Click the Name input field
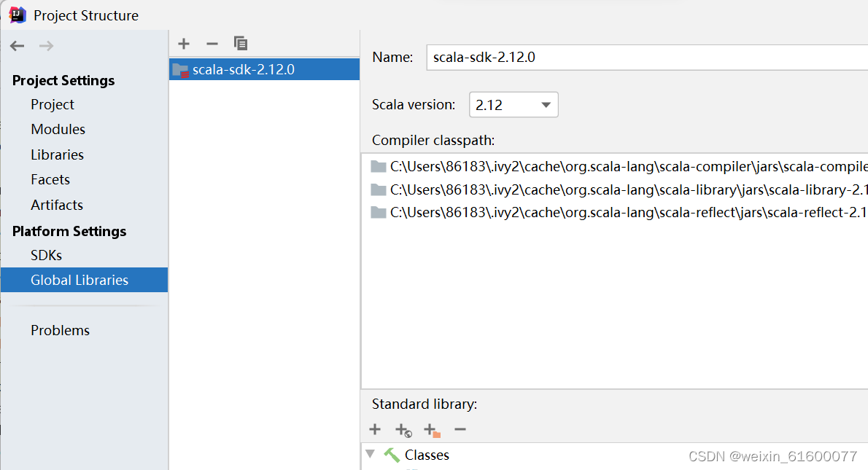Screen dimensions: 868x470 coord(647,58)
